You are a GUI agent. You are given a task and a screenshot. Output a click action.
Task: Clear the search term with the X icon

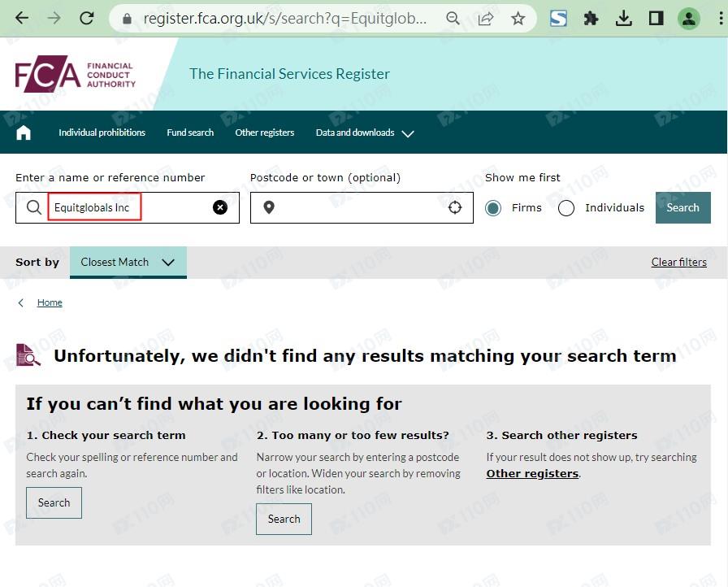(x=220, y=207)
